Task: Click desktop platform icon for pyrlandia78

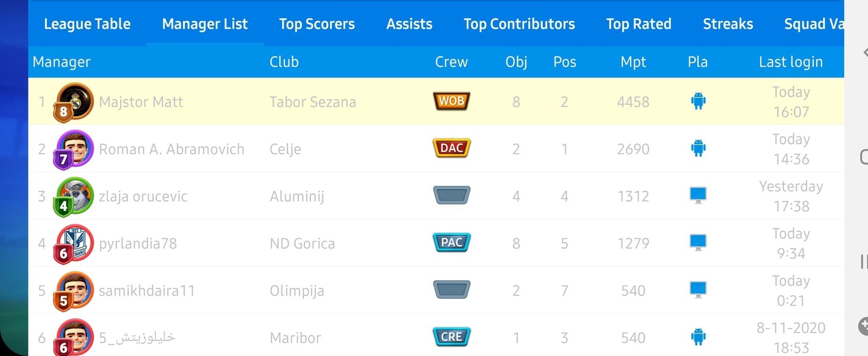Action: (698, 242)
